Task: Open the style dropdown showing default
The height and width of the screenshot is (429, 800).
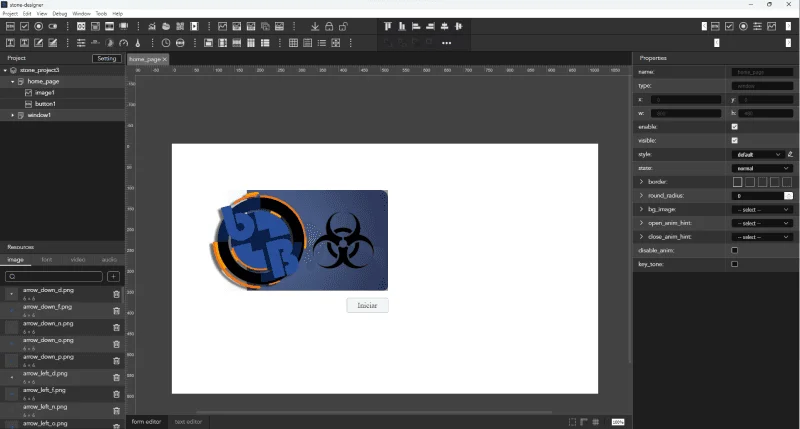Action: pyautogui.click(x=758, y=154)
